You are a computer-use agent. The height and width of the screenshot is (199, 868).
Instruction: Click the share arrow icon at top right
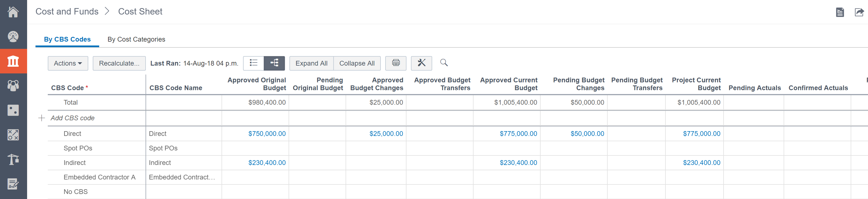(859, 13)
